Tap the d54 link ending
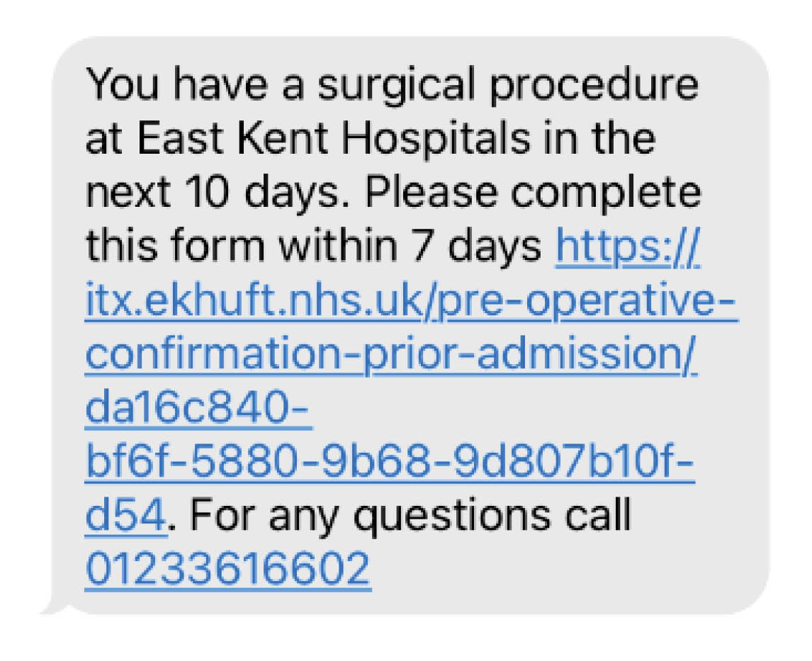 click(x=125, y=516)
